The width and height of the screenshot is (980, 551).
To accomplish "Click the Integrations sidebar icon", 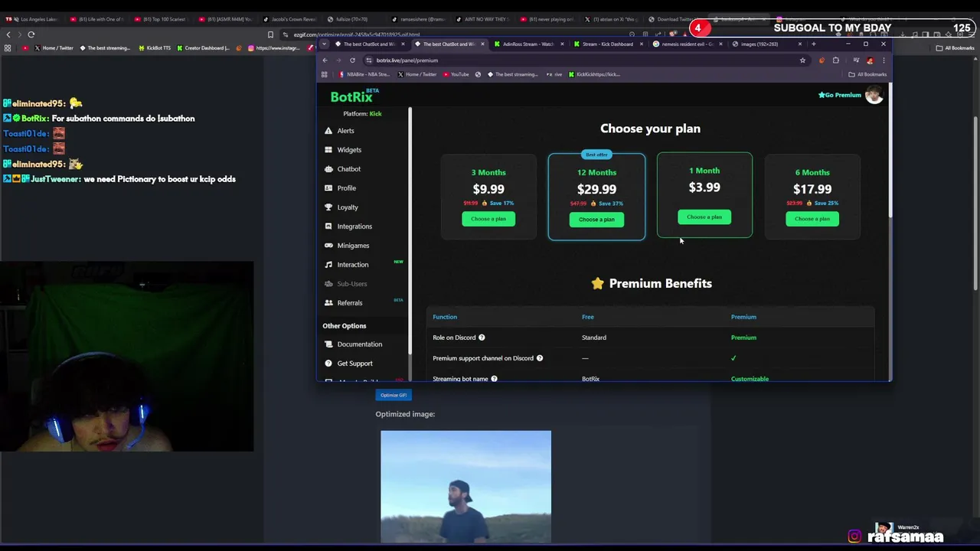I will coord(328,227).
